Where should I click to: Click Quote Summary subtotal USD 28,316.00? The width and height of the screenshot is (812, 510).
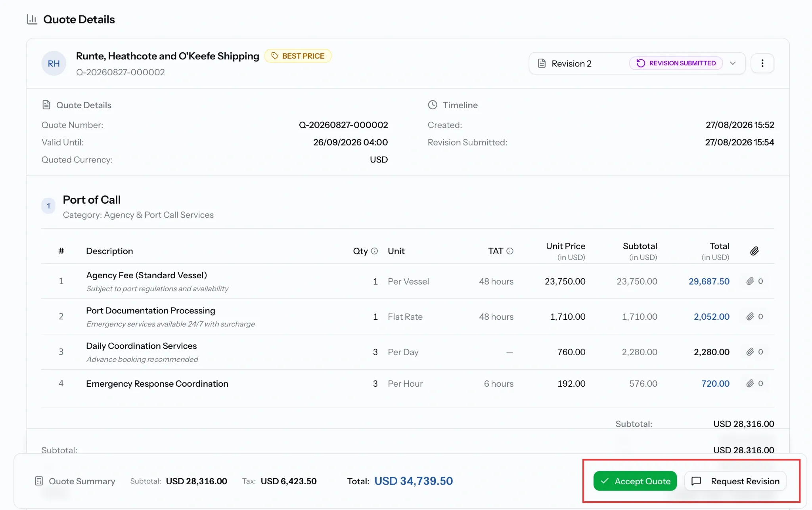[x=197, y=481]
